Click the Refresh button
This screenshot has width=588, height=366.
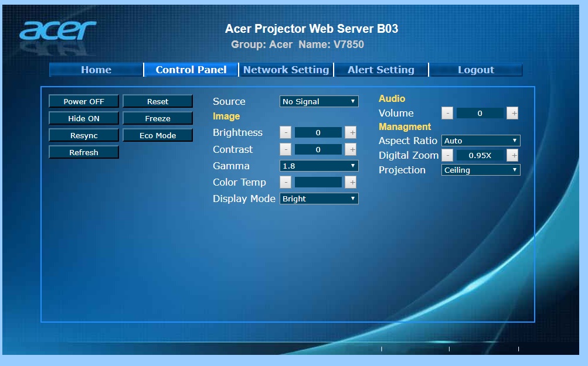(84, 152)
